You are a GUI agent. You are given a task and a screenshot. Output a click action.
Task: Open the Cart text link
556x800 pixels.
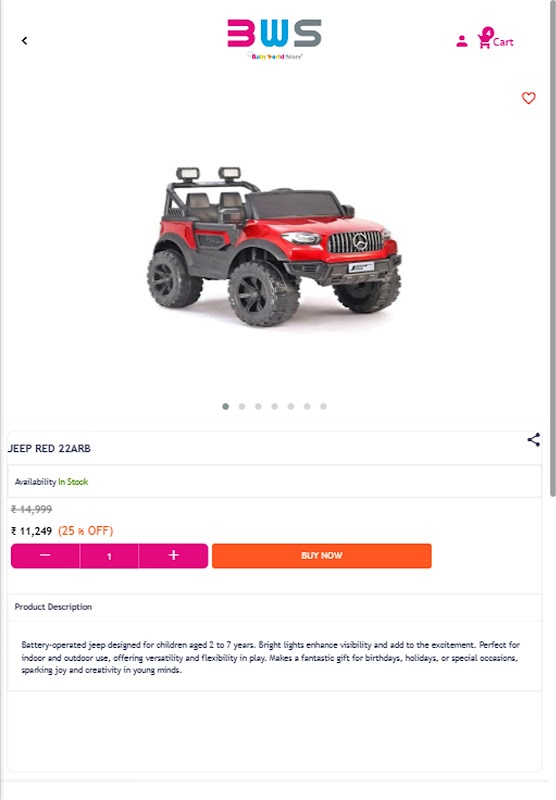pyautogui.click(x=503, y=42)
